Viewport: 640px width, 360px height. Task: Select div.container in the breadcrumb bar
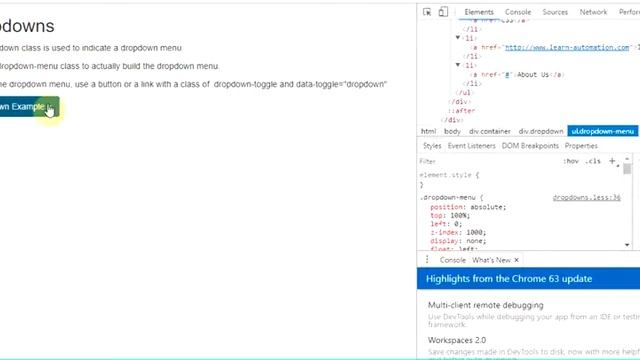[x=490, y=131]
